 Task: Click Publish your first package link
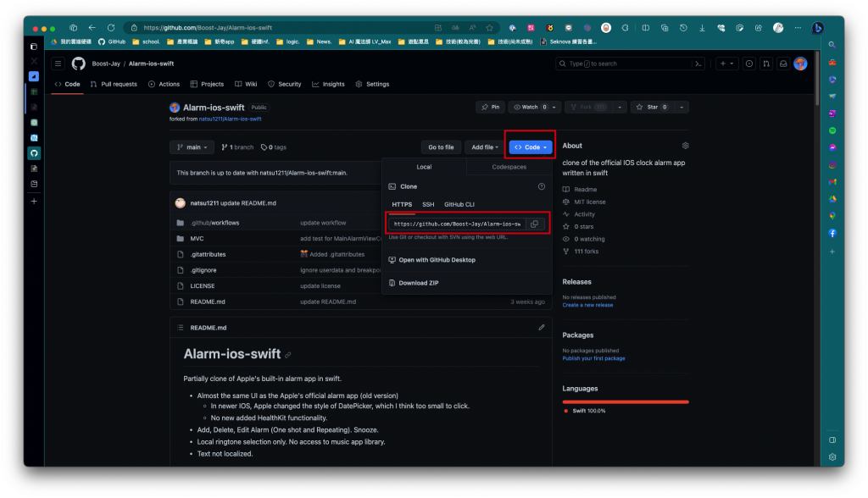coord(593,358)
